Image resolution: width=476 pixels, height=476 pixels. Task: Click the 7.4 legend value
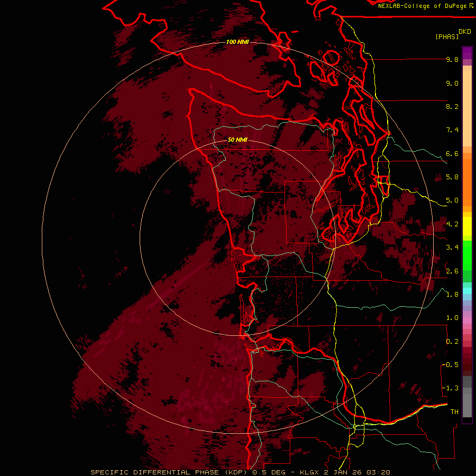pos(452,130)
